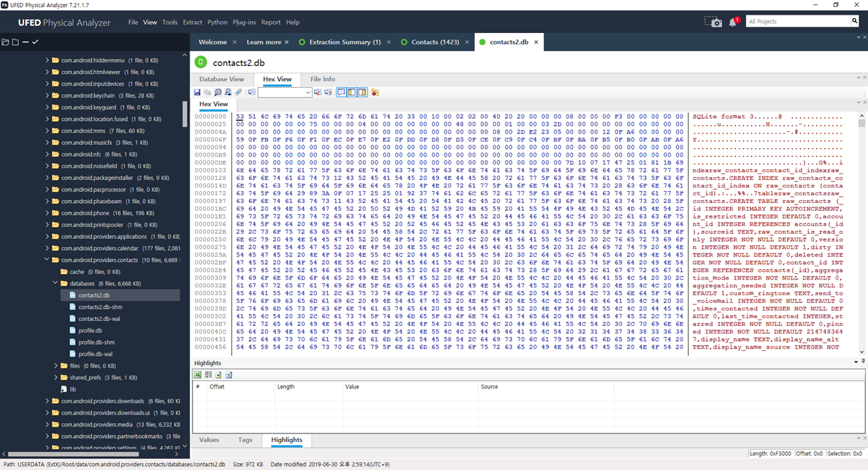Expand com.android.hiddenmenu folder

click(47, 60)
